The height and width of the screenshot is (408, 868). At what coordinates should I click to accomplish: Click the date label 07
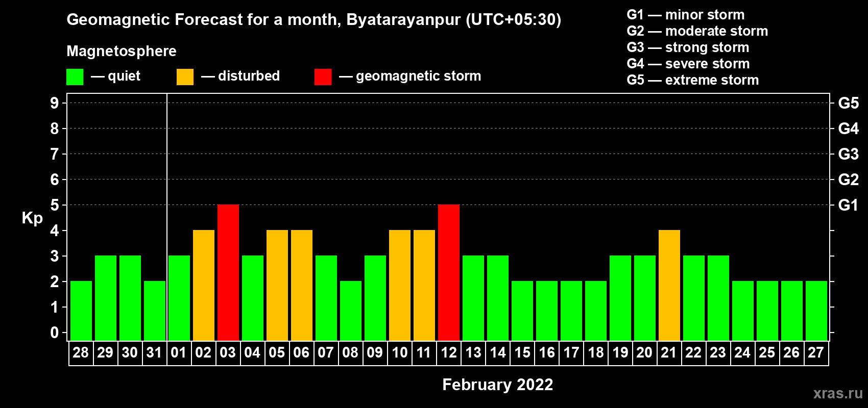pyautogui.click(x=326, y=353)
